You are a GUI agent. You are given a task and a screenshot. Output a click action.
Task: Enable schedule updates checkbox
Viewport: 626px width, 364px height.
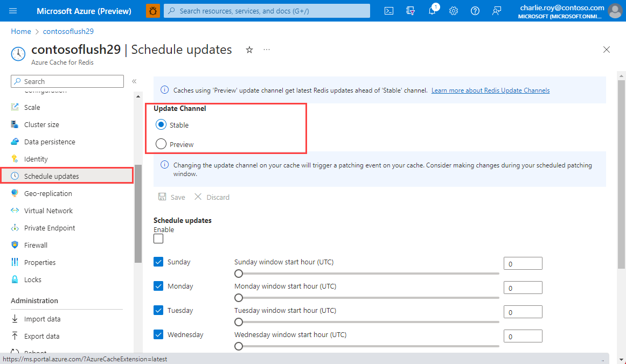tap(158, 238)
